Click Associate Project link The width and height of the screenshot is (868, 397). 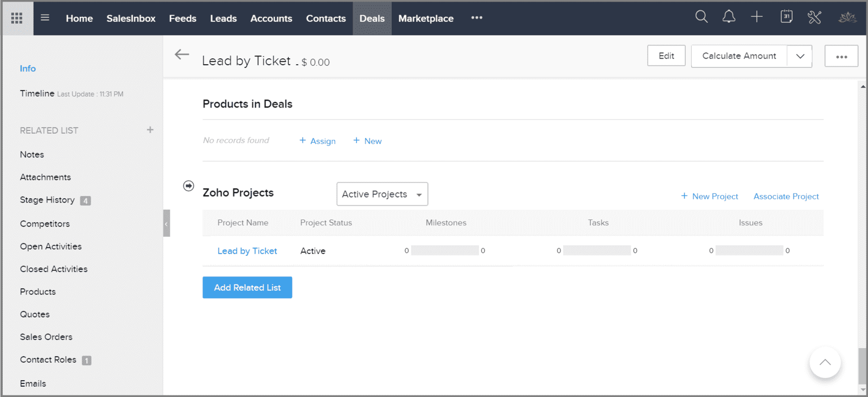coord(786,196)
